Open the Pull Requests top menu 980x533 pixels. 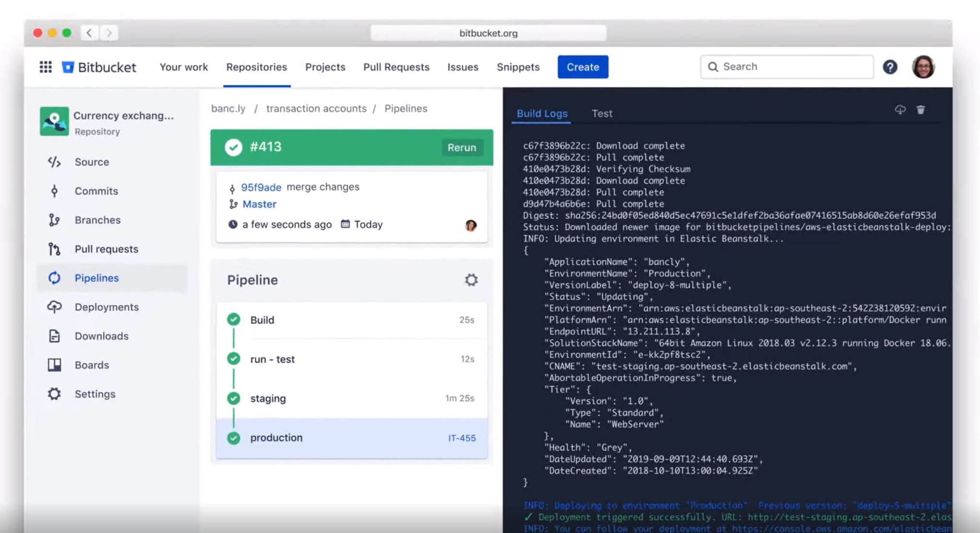click(x=396, y=67)
